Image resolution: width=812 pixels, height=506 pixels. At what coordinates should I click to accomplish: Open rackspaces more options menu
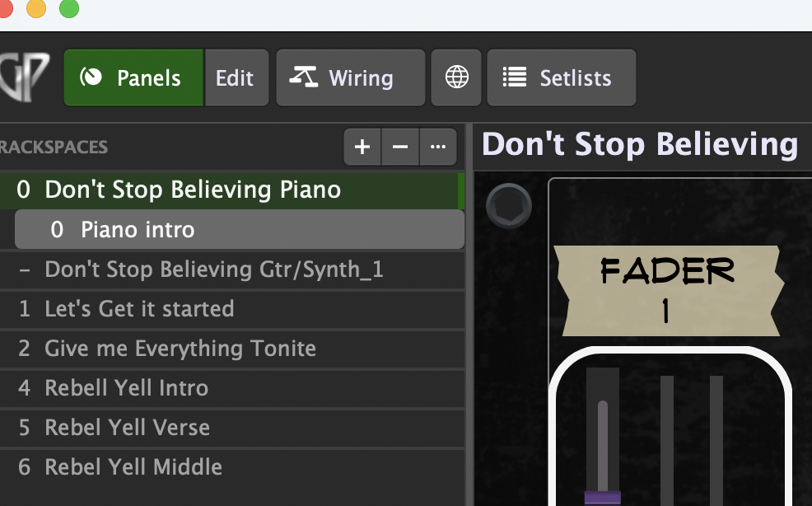click(438, 148)
